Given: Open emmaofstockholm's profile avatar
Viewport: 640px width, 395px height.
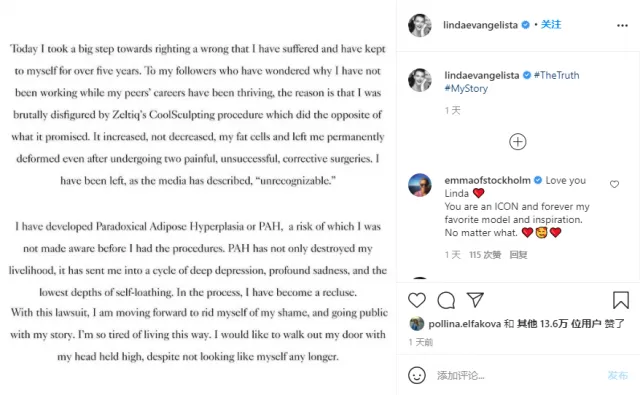Looking at the screenshot, I should pos(420,185).
